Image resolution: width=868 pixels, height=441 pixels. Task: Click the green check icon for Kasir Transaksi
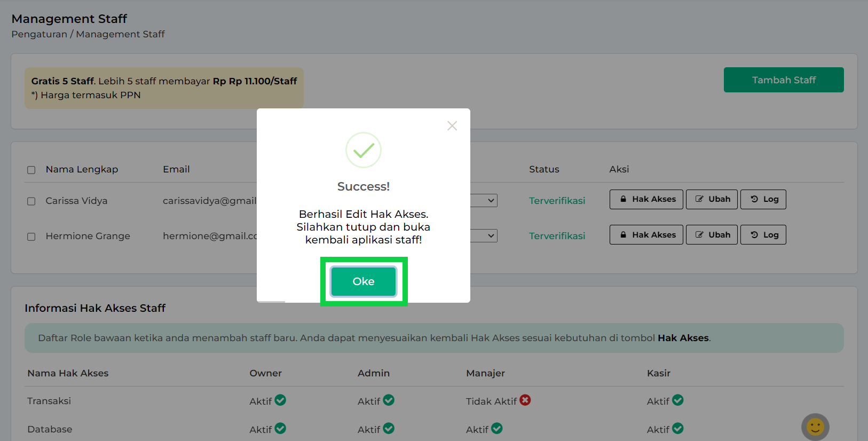click(678, 400)
